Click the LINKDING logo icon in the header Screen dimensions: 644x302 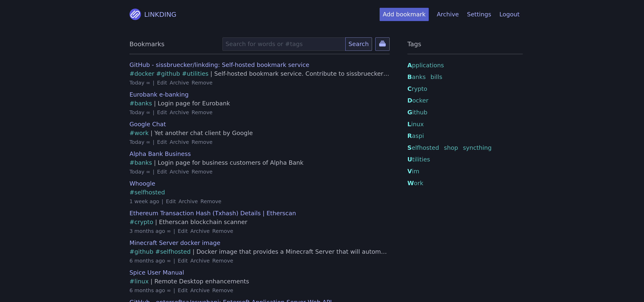tap(135, 15)
